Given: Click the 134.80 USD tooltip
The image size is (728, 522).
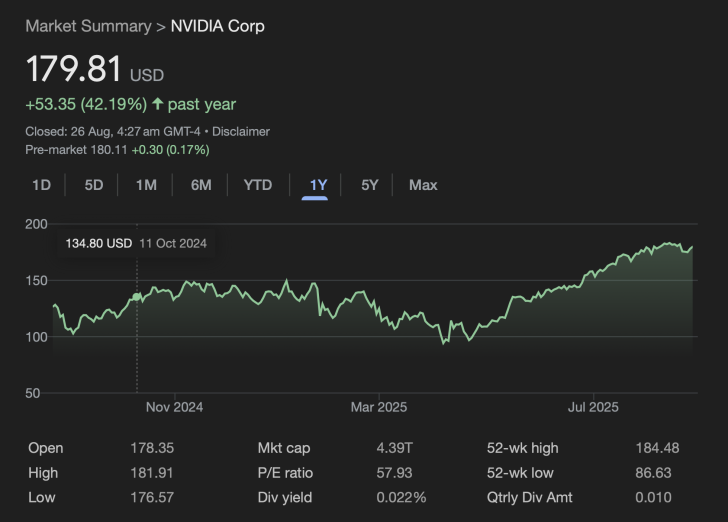Looking at the screenshot, I should coord(99,243).
